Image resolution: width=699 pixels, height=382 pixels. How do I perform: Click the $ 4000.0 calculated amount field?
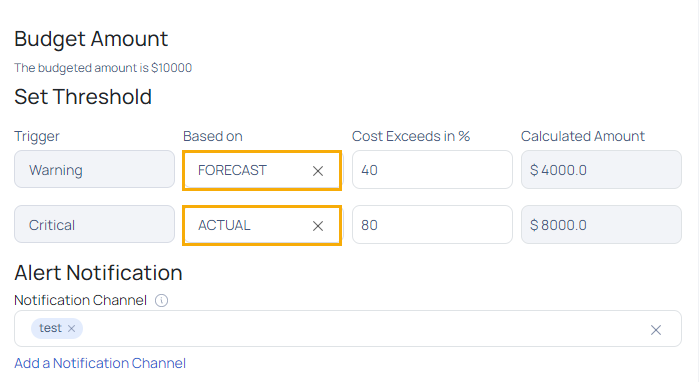pyautogui.click(x=601, y=169)
